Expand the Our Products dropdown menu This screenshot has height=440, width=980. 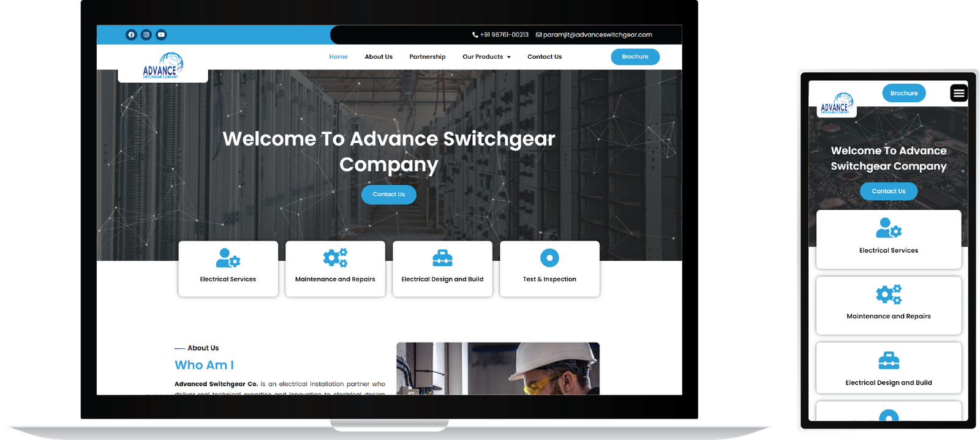click(x=486, y=57)
